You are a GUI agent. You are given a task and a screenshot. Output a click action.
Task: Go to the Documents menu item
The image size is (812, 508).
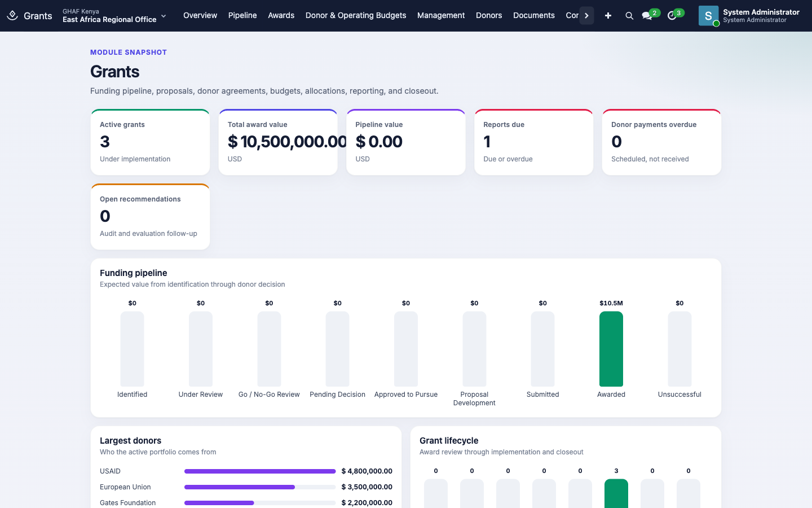point(534,15)
